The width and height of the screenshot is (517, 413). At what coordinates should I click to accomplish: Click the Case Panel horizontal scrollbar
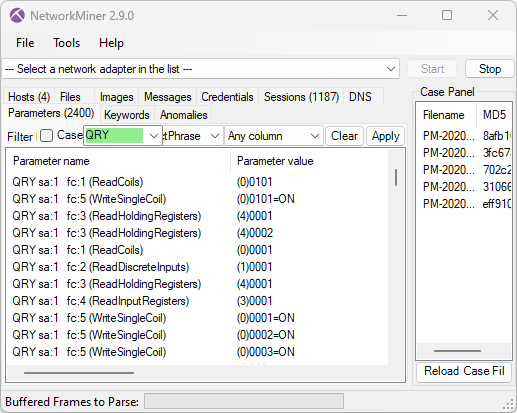click(x=457, y=351)
